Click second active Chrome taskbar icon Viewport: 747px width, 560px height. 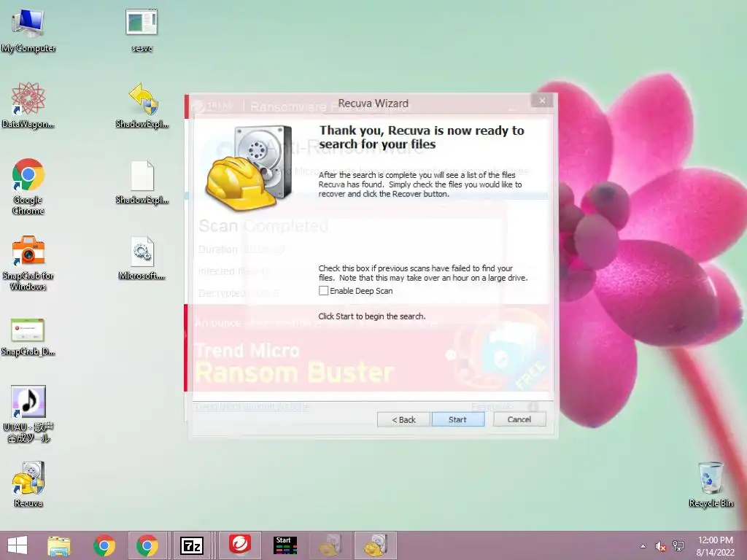point(147,545)
